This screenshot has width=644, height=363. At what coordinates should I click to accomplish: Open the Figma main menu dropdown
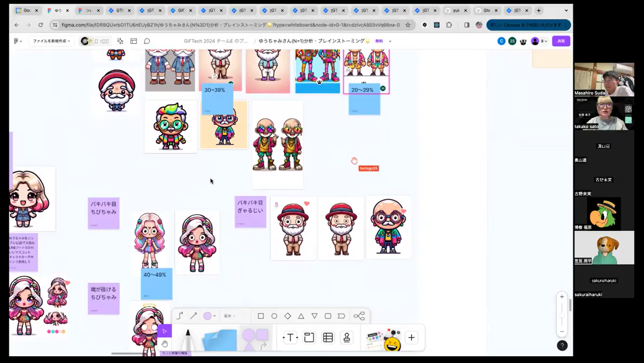[x=18, y=41]
